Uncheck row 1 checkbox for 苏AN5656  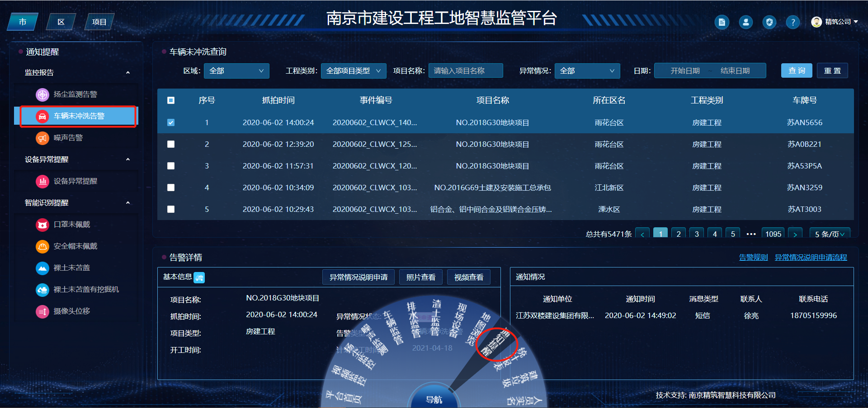click(171, 122)
